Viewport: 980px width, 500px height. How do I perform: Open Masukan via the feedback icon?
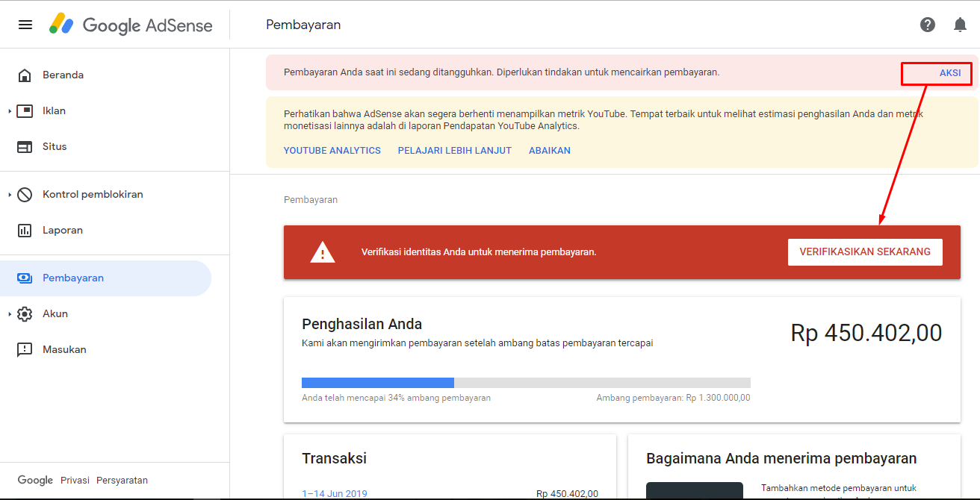click(25, 349)
